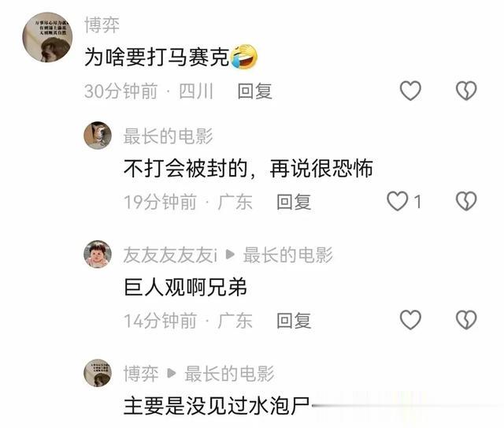Like the reply '不打会被封的，再说很恐怖'
The width and height of the screenshot is (504, 428).
tap(397, 202)
